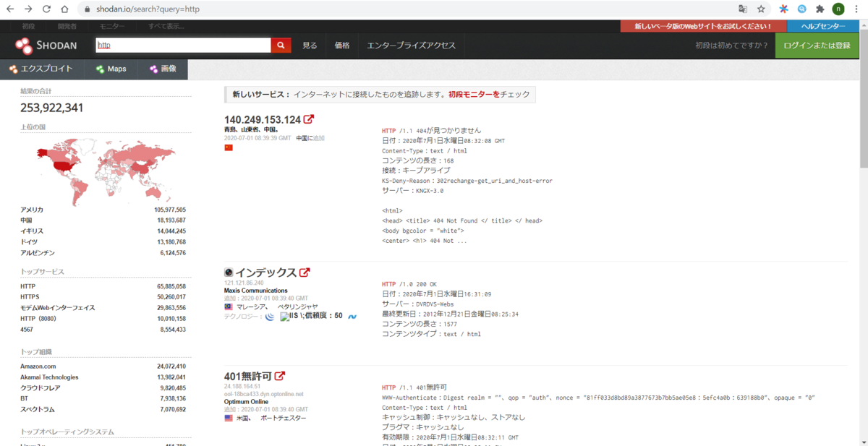868x446 pixels.
Task: Switch to the Maps tab
Action: 111,69
